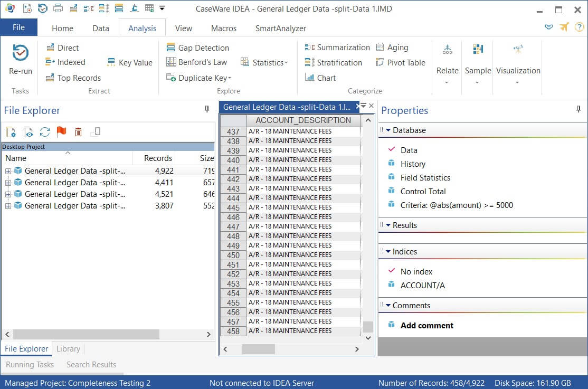Launch Gap Detection
Screen dimensions: 588x389
[x=197, y=48]
